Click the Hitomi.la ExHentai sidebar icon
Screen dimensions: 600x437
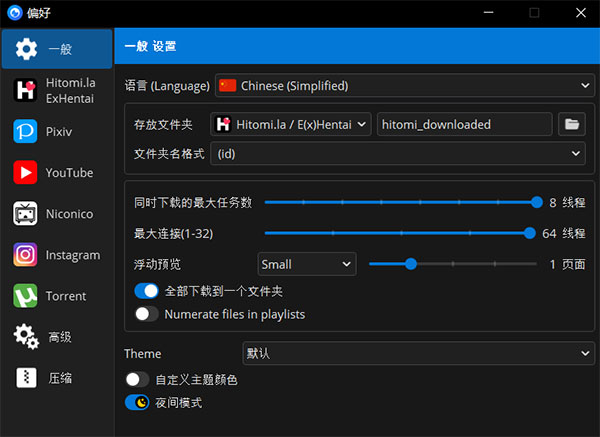(26, 90)
